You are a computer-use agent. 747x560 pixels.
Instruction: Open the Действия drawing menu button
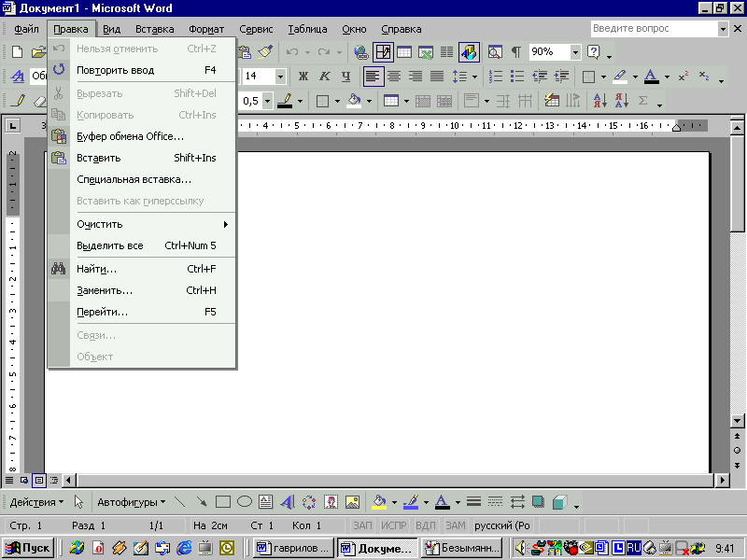point(36,502)
